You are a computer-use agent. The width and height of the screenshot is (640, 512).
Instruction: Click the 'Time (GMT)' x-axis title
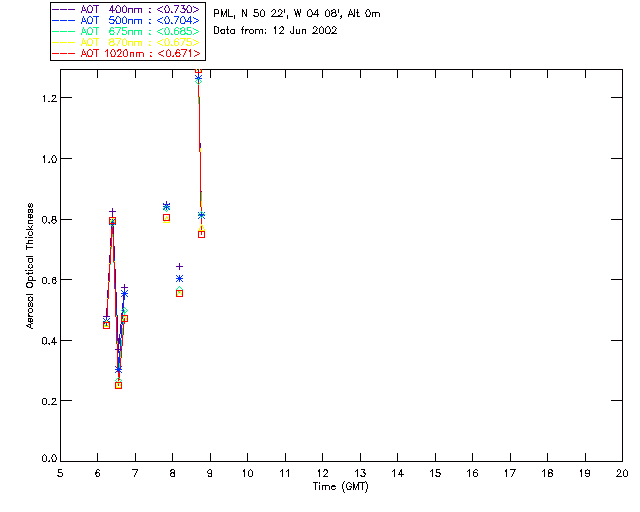tap(341, 487)
